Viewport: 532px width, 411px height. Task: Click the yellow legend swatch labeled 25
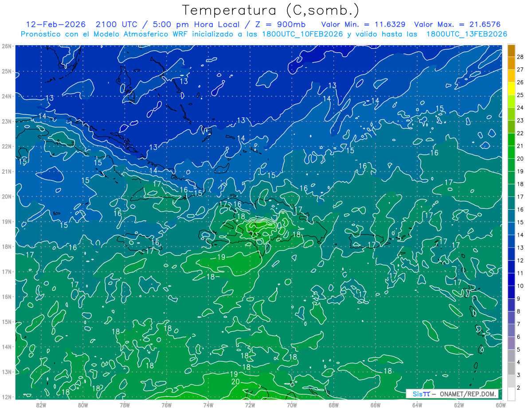(x=511, y=89)
